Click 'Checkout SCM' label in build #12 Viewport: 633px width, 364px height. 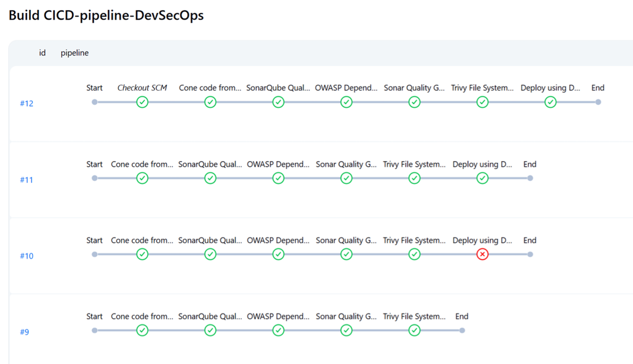(x=142, y=88)
